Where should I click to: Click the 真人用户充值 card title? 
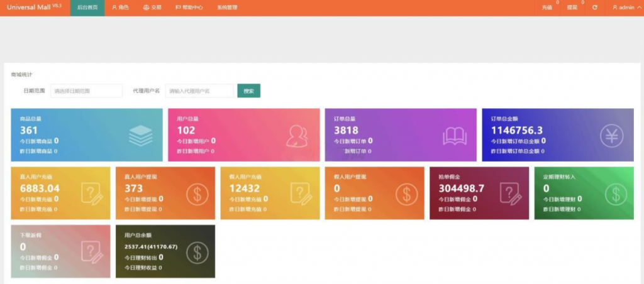coord(36,177)
